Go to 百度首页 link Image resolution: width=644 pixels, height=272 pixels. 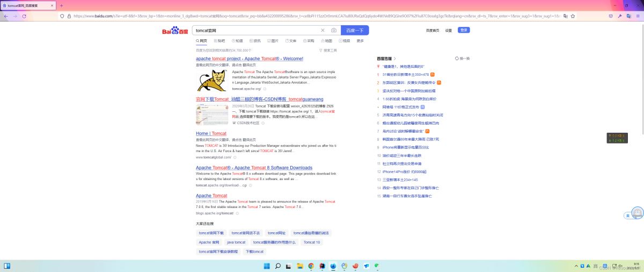(x=433, y=31)
